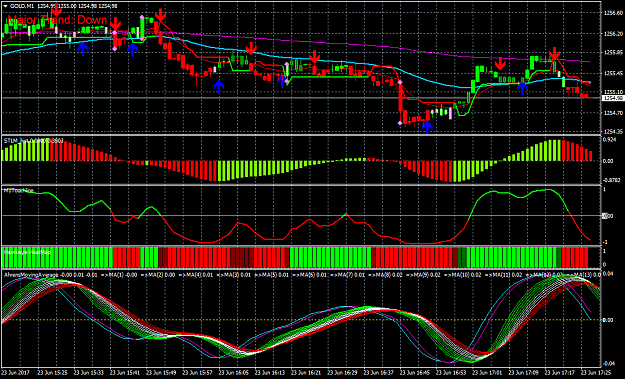This screenshot has height=379, width=625.
Task: Click the =>MA(10) 0.02 value
Action: click(x=464, y=275)
